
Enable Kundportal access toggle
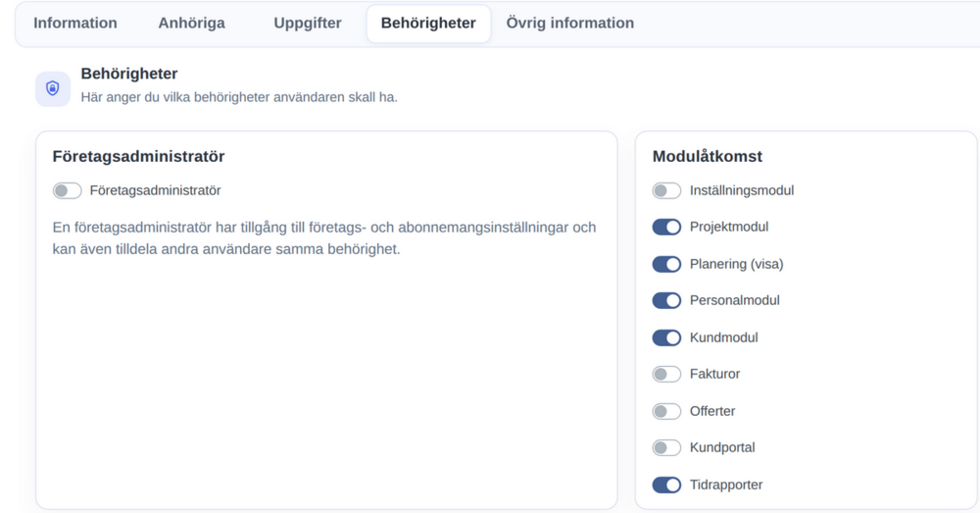pyautogui.click(x=666, y=448)
